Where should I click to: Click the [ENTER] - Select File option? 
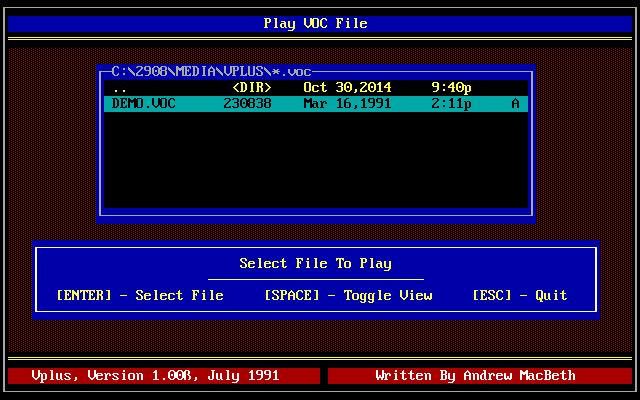(140, 295)
